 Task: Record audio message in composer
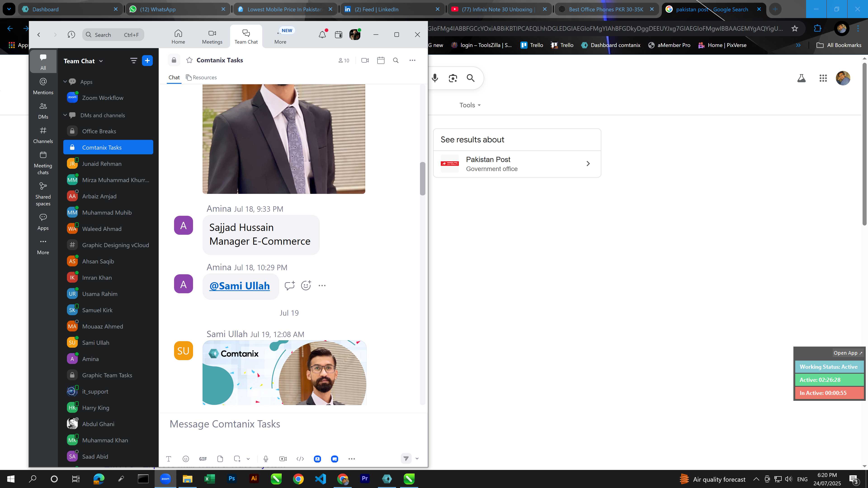coord(266,459)
